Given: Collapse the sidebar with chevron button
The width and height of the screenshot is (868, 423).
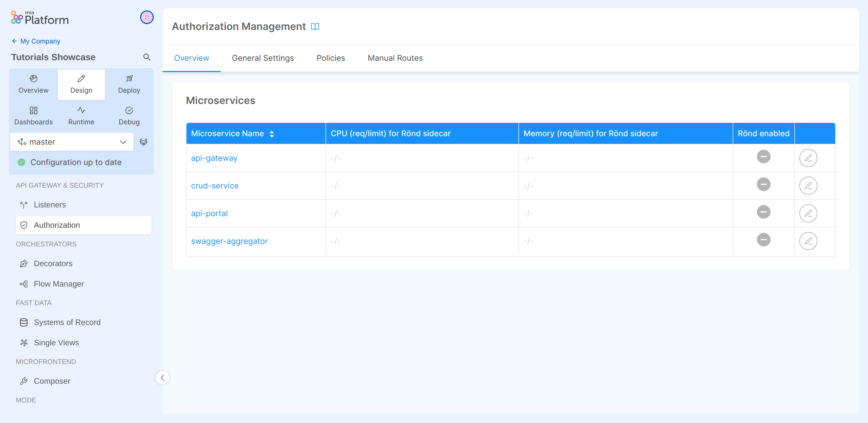Looking at the screenshot, I should tap(162, 378).
